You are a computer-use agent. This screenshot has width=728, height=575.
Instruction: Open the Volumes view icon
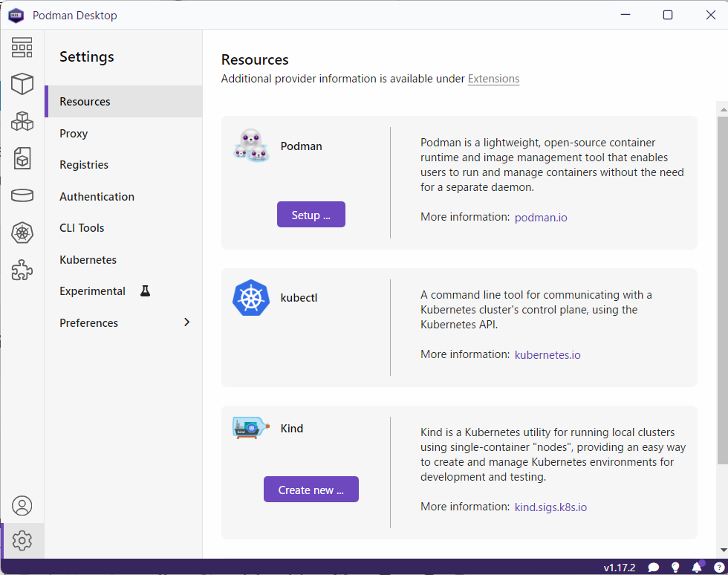[22, 195]
